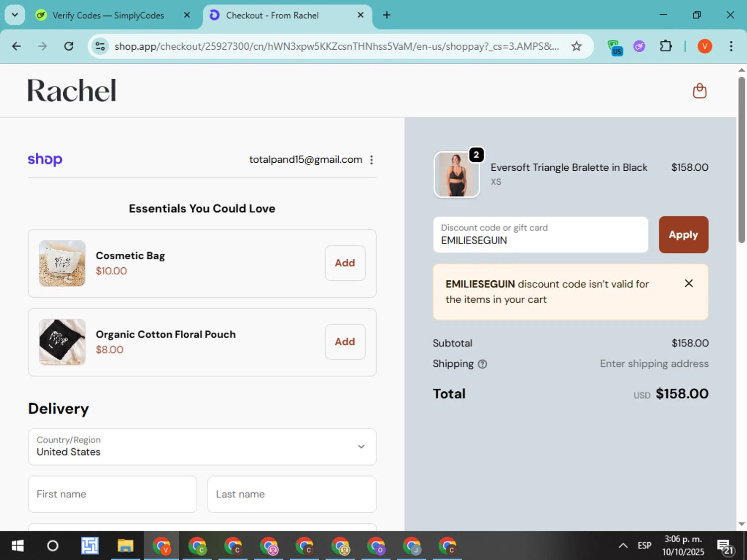Image resolution: width=747 pixels, height=560 pixels.
Task: Open account options menu next to email
Action: 372,160
